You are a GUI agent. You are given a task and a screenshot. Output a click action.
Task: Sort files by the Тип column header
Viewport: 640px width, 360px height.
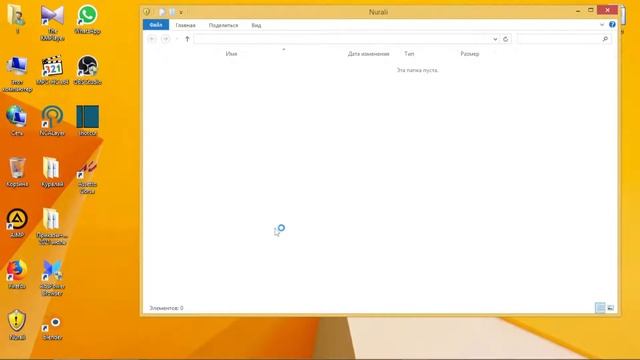pos(409,53)
